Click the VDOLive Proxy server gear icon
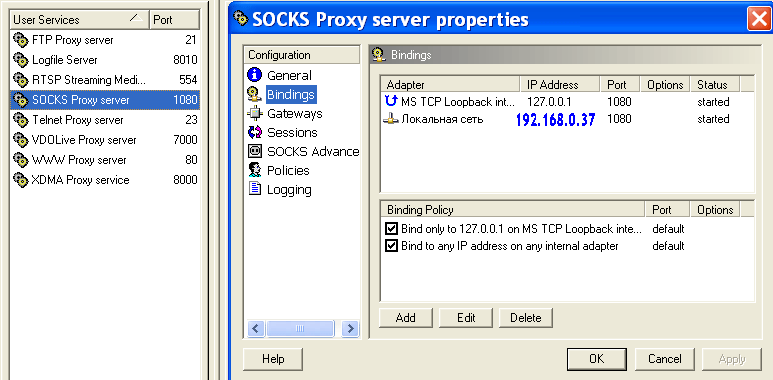 21,140
